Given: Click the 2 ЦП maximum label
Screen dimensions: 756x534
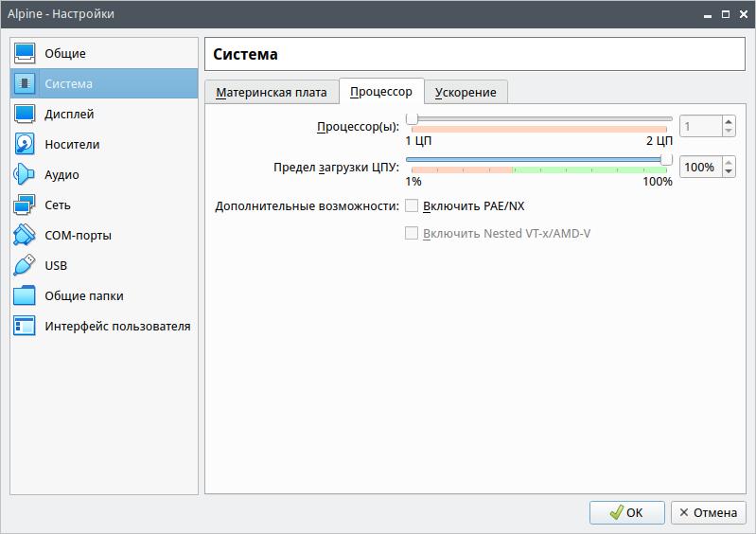Looking at the screenshot, I should point(659,141).
